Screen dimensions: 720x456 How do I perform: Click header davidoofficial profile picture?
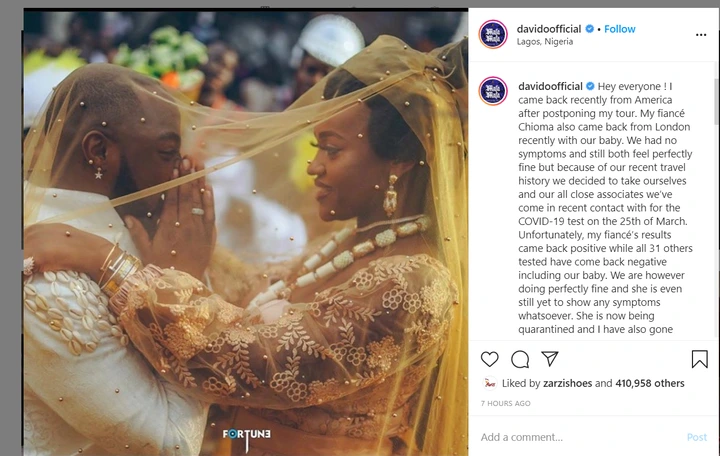tap(493, 34)
